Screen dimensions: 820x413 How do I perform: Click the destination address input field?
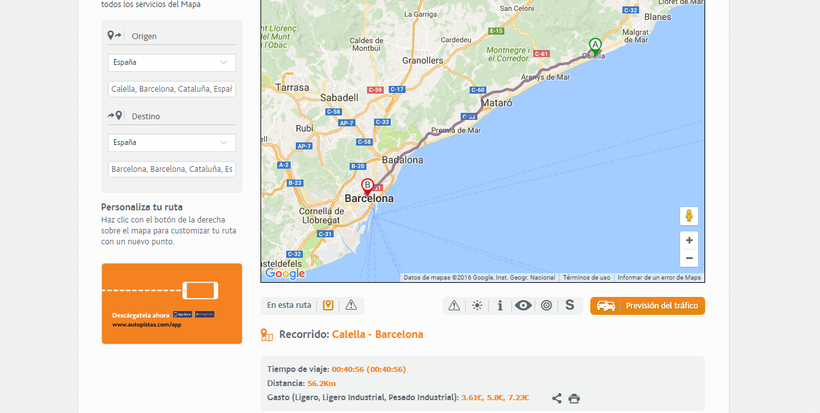pos(171,169)
